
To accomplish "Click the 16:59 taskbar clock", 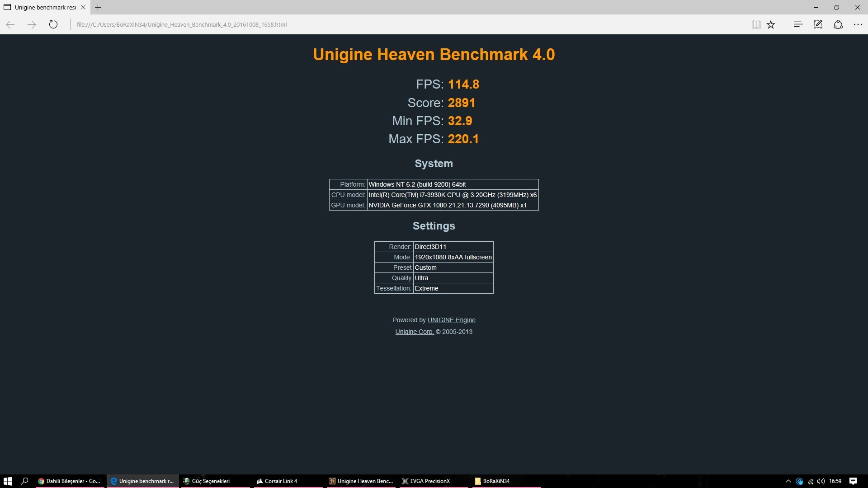I will tap(835, 481).
